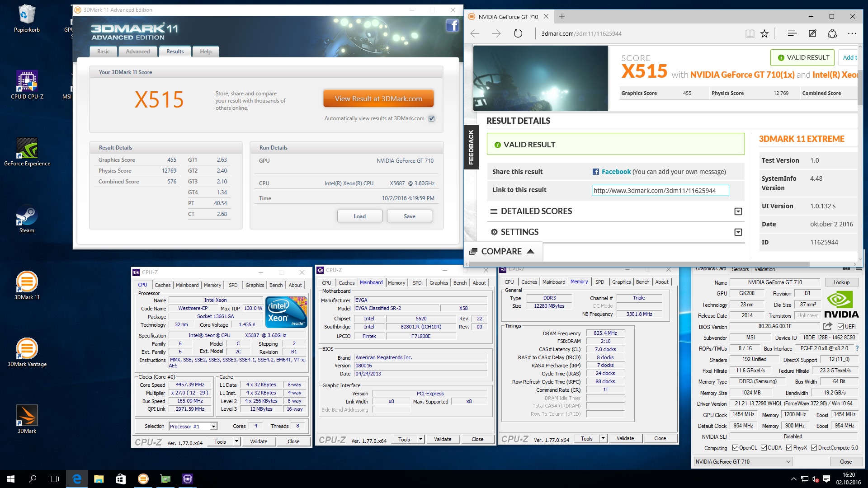
Task: Open File Explorer from the taskbar
Action: (x=99, y=479)
